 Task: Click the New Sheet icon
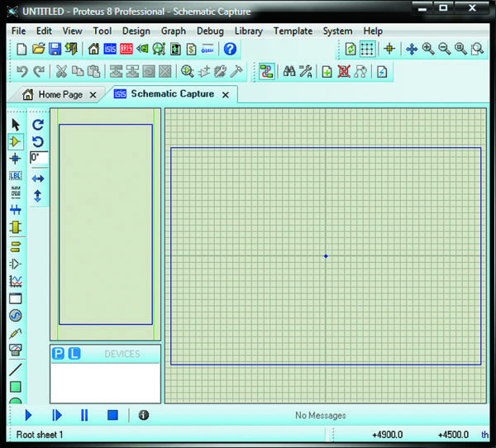click(x=327, y=72)
